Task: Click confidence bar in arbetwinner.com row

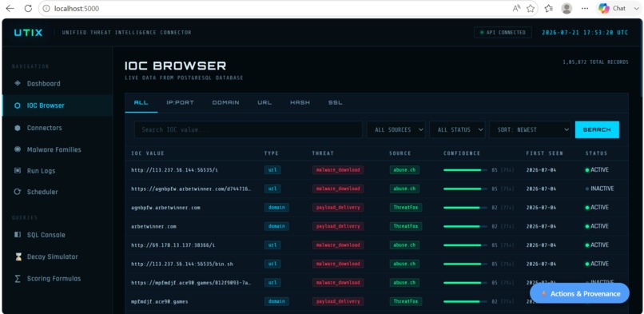Action: [465, 226]
